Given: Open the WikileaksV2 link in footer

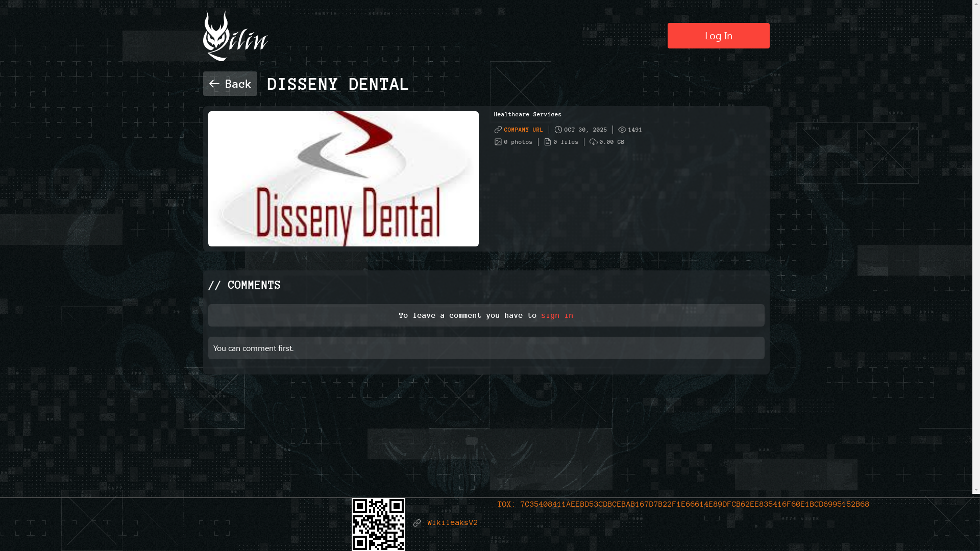Looking at the screenshot, I should tap(452, 523).
